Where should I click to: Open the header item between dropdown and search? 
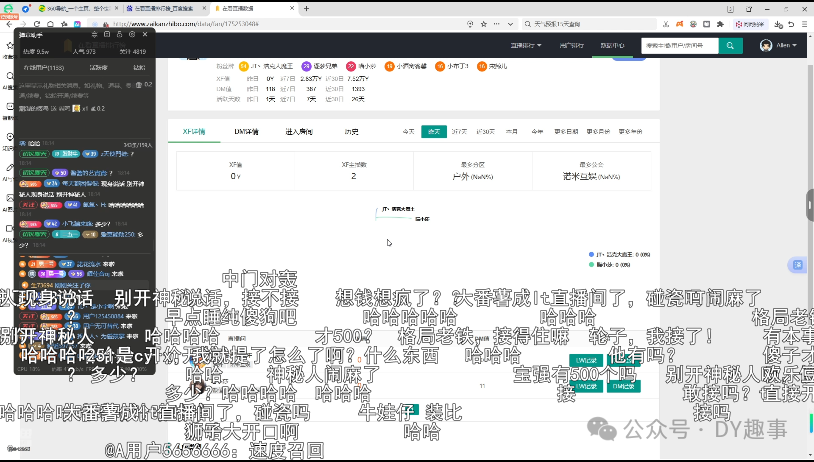click(571, 46)
